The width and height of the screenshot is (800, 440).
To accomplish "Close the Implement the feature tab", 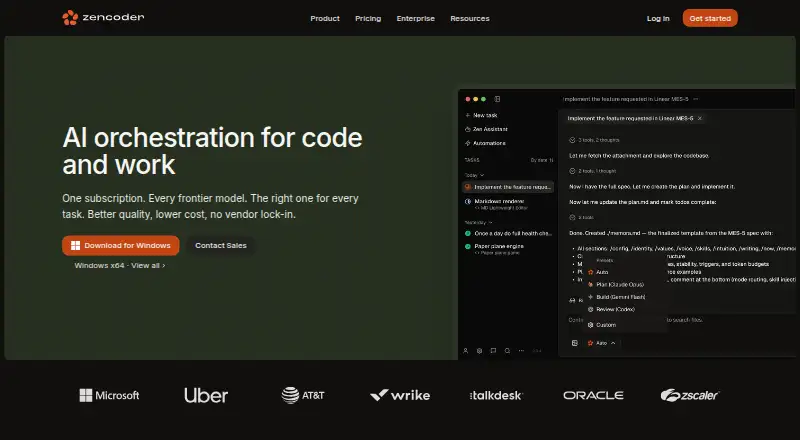I will pos(699,118).
